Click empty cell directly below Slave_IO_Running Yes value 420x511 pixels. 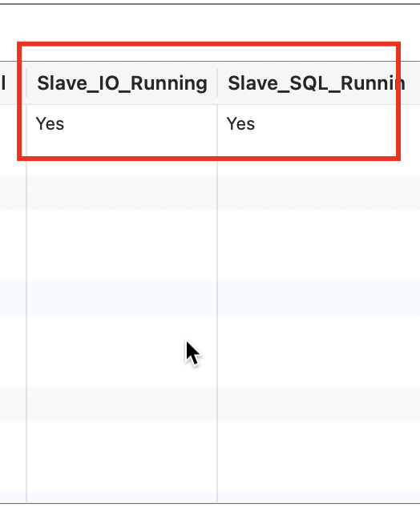(x=122, y=158)
